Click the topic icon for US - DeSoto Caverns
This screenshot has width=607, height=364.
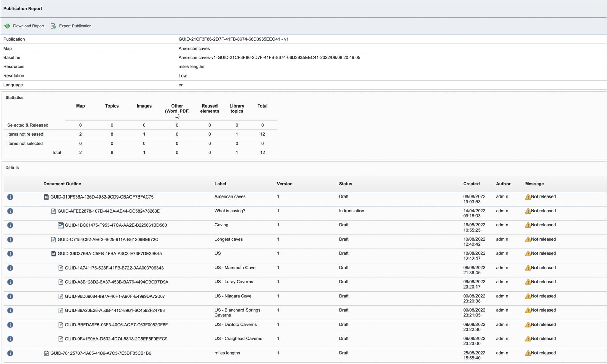pyautogui.click(x=61, y=324)
